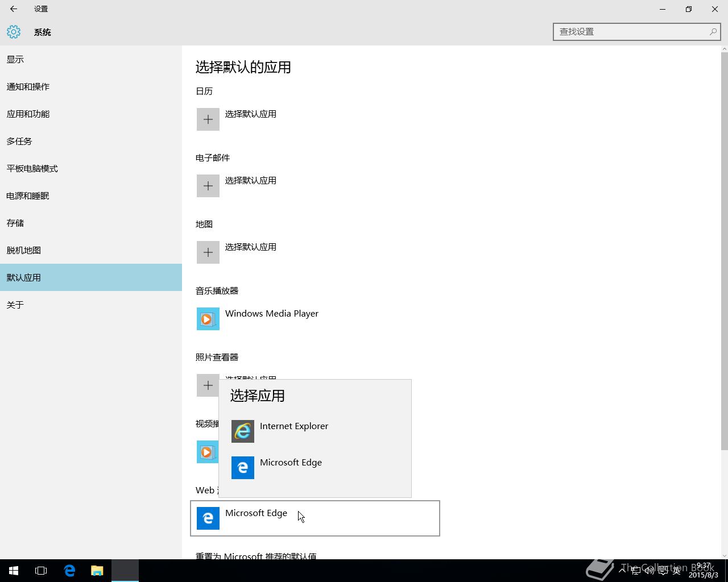Choose the Internet Explorer label in the popup list
The width and height of the screenshot is (728, 582).
(x=294, y=426)
